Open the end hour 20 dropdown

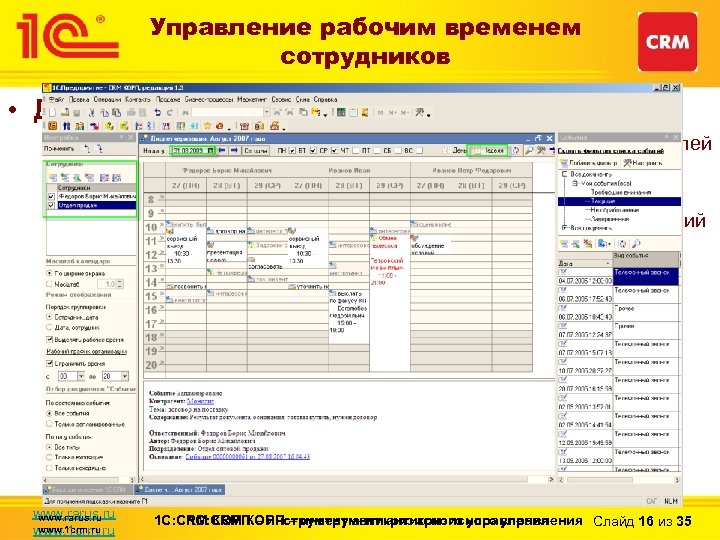point(124,376)
